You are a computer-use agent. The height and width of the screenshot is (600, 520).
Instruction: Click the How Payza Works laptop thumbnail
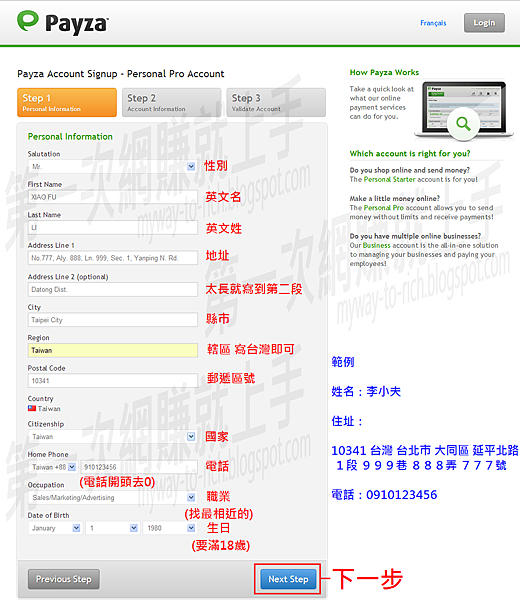click(x=464, y=109)
